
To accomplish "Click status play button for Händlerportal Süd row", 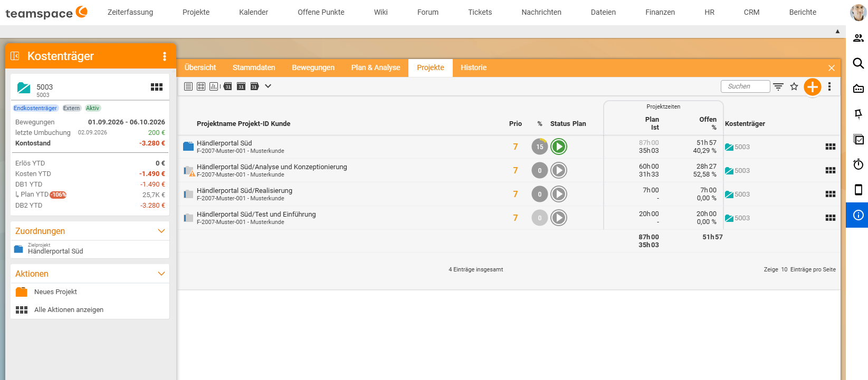I will click(559, 147).
